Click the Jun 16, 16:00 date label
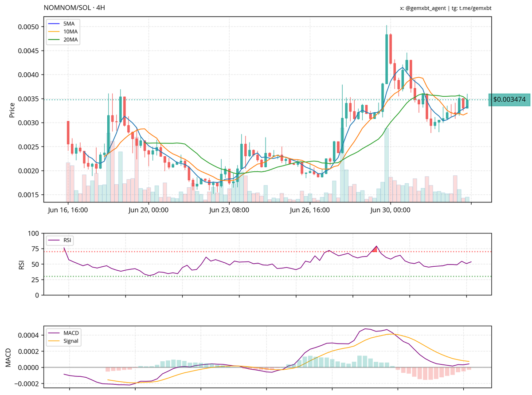 pyautogui.click(x=67, y=210)
